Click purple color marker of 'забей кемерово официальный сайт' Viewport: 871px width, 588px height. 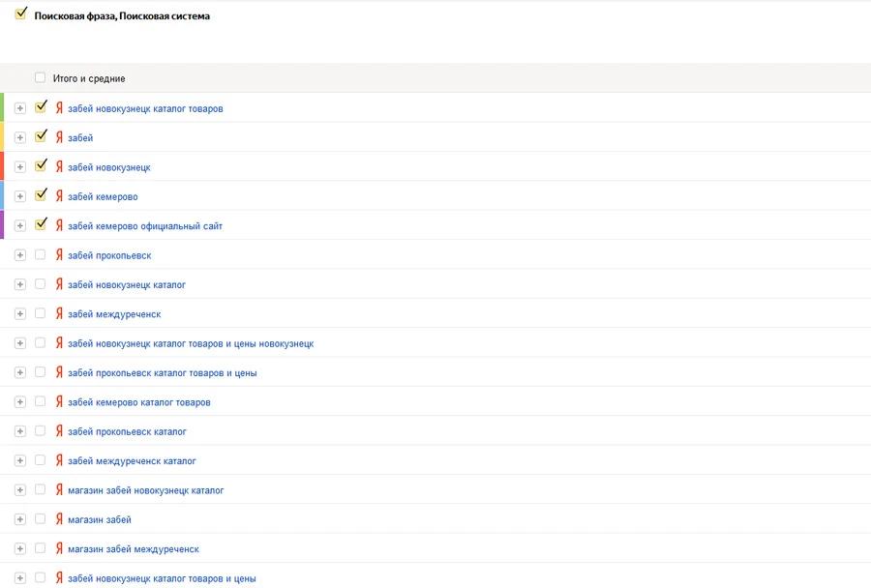coord(2,225)
